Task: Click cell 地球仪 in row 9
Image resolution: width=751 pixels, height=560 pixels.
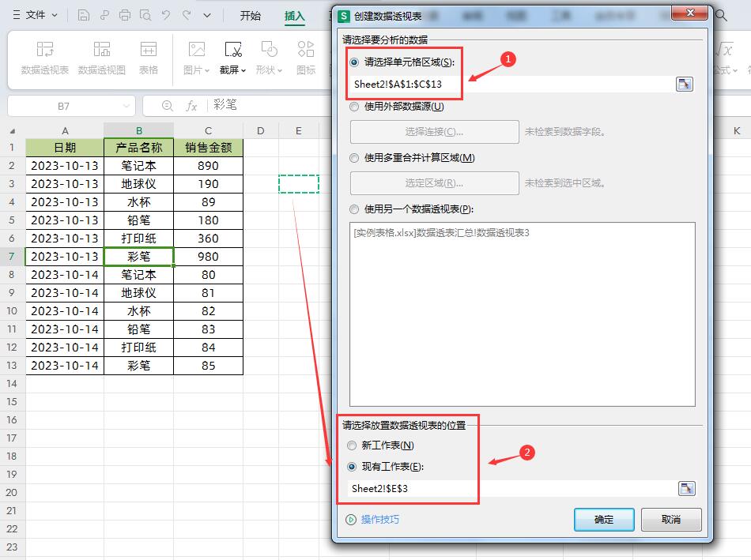Action: [x=139, y=293]
